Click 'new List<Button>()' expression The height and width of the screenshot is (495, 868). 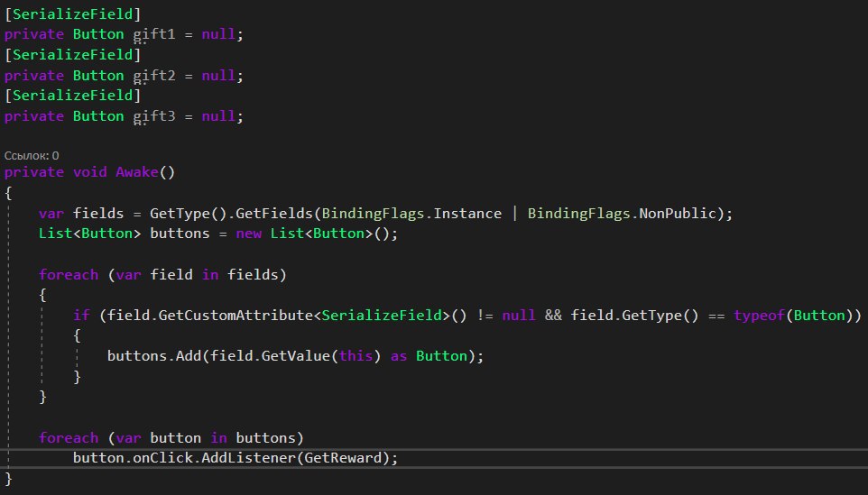pos(313,234)
